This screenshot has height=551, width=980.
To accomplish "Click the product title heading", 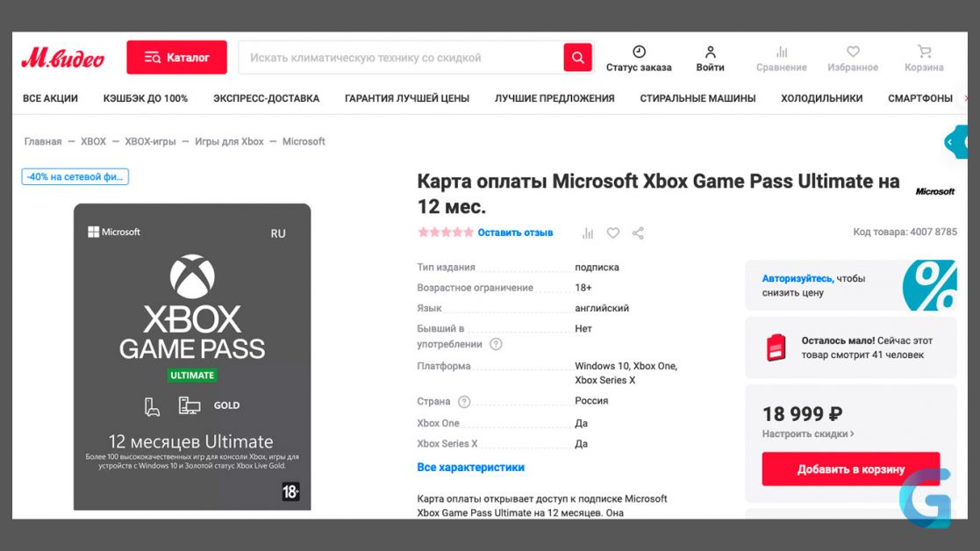I will pyautogui.click(x=658, y=194).
